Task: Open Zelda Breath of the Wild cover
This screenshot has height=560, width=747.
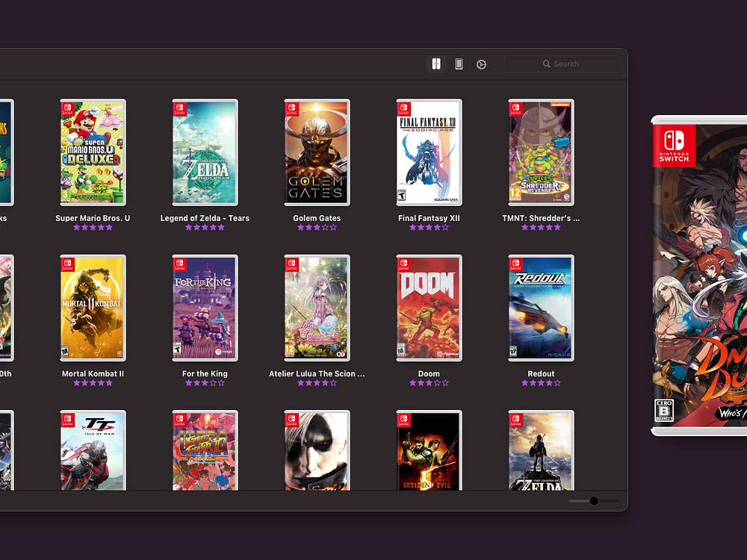Action: click(x=541, y=450)
